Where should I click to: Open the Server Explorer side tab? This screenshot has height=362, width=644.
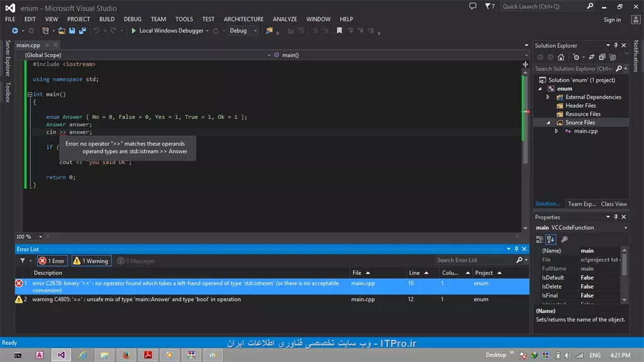(x=8, y=58)
